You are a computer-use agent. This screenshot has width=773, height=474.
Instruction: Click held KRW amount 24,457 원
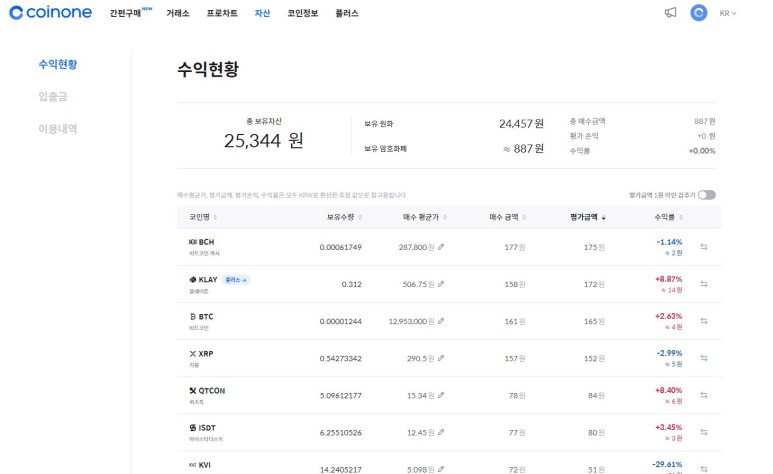point(521,123)
